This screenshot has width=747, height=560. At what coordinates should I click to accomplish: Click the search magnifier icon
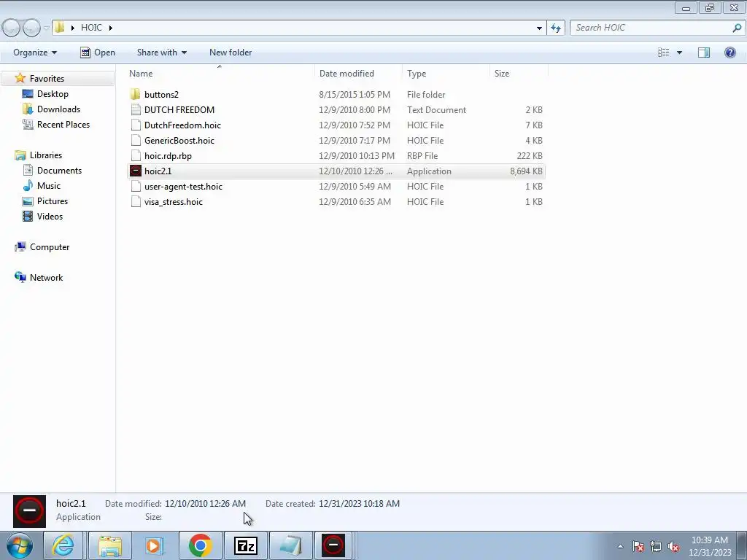click(737, 28)
